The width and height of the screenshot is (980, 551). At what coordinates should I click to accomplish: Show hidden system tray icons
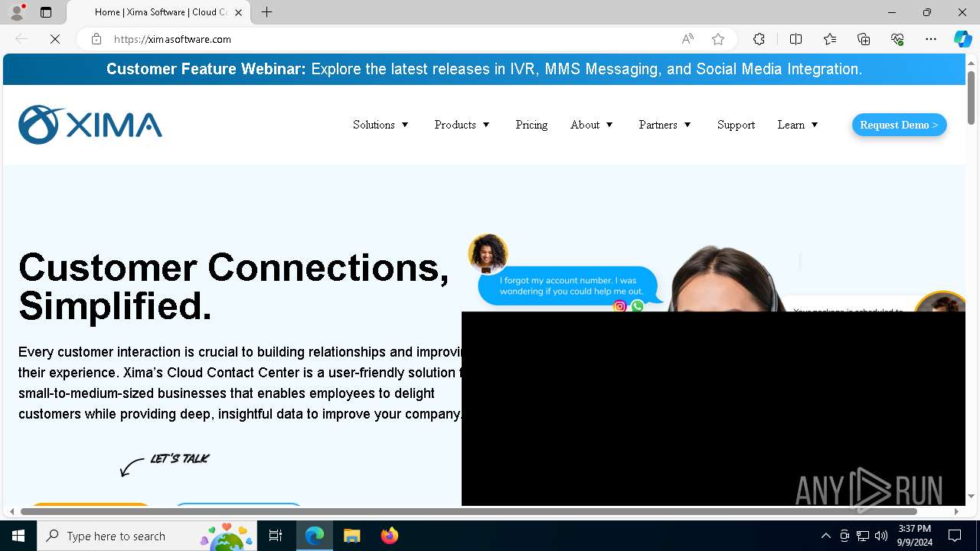(x=825, y=536)
